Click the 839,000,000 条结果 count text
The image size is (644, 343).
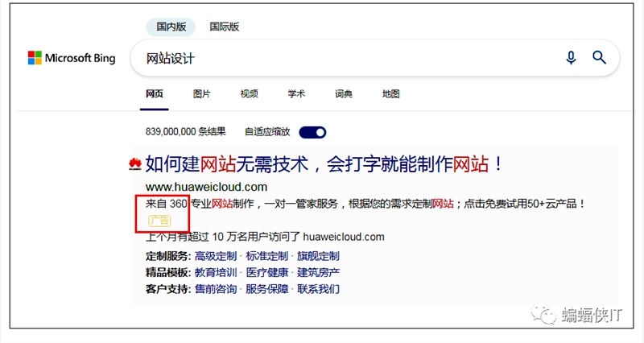click(x=186, y=132)
